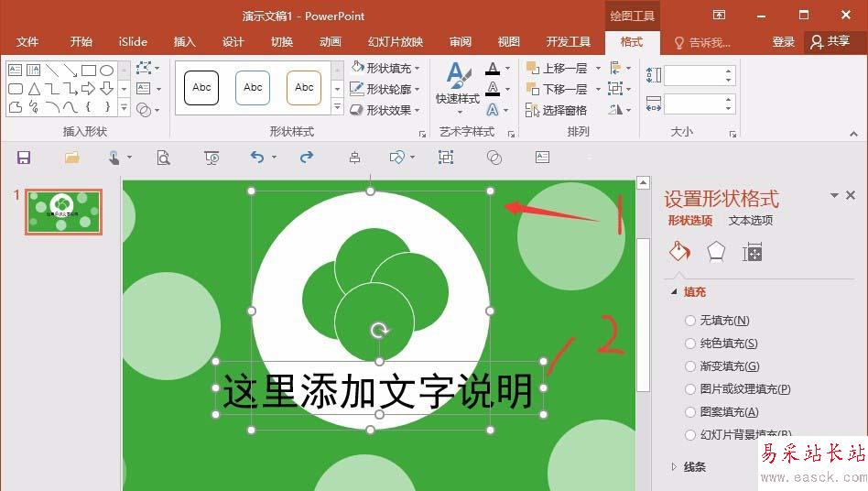Select Picture or texture fill option
868x491 pixels.
(689, 389)
